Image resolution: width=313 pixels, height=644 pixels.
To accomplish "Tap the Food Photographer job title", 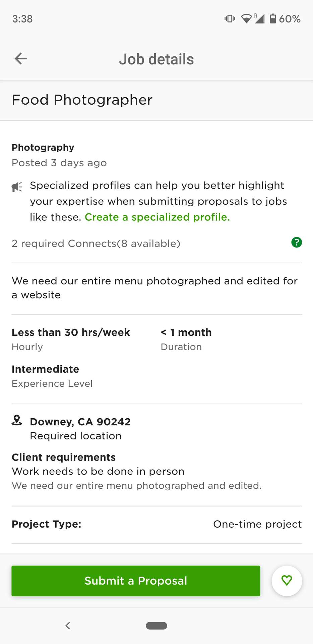I will [x=82, y=100].
